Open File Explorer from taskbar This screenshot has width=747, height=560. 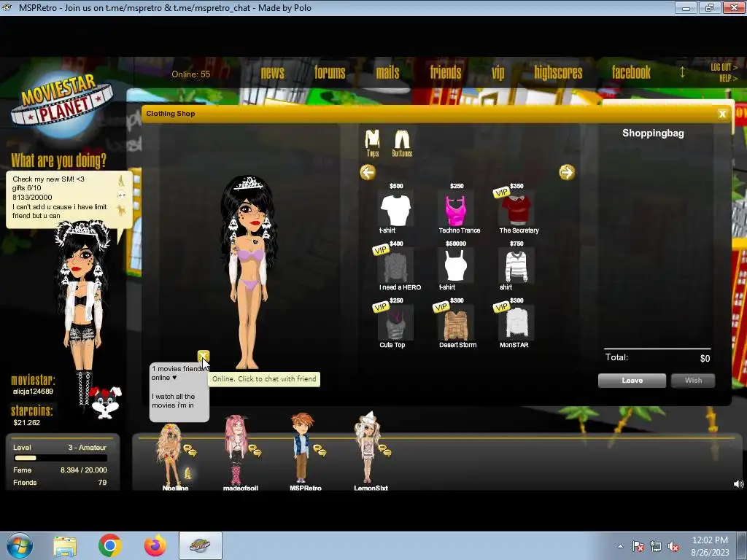[65, 546]
